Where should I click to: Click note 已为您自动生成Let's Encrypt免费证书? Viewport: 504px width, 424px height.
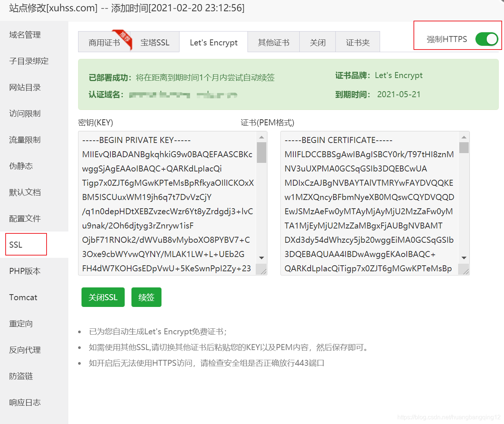158,332
